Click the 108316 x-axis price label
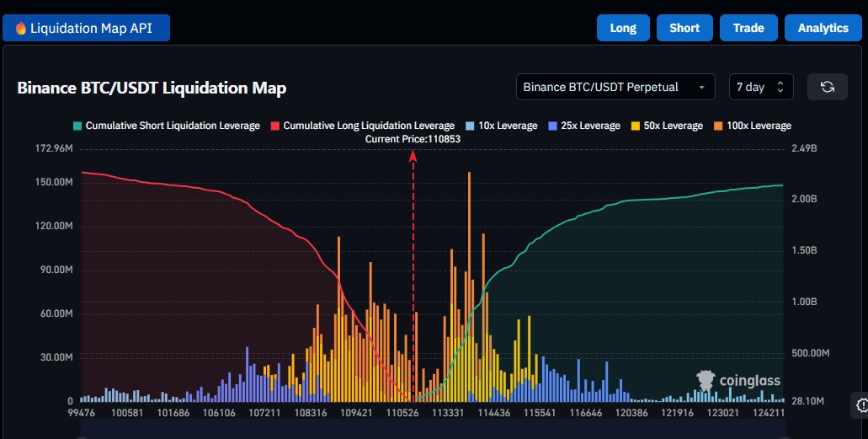The height and width of the screenshot is (439, 868). click(x=311, y=413)
